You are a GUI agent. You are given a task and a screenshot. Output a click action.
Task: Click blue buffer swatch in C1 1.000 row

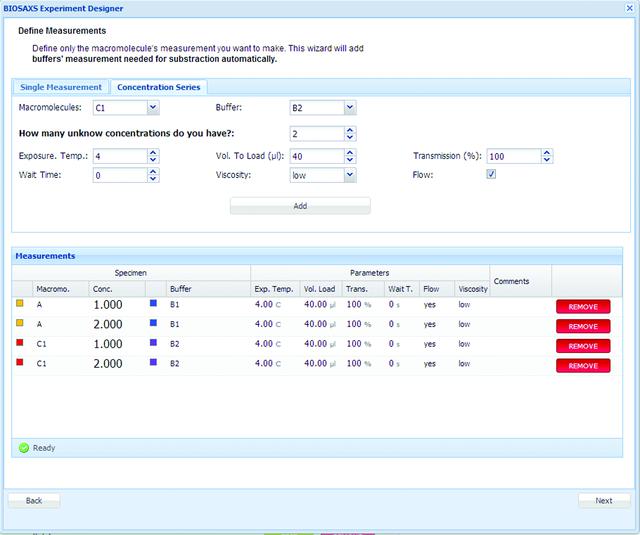[153, 342]
